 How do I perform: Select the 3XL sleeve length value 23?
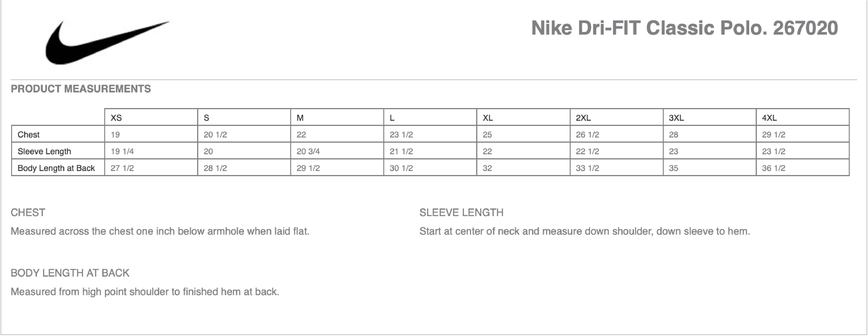tap(673, 151)
